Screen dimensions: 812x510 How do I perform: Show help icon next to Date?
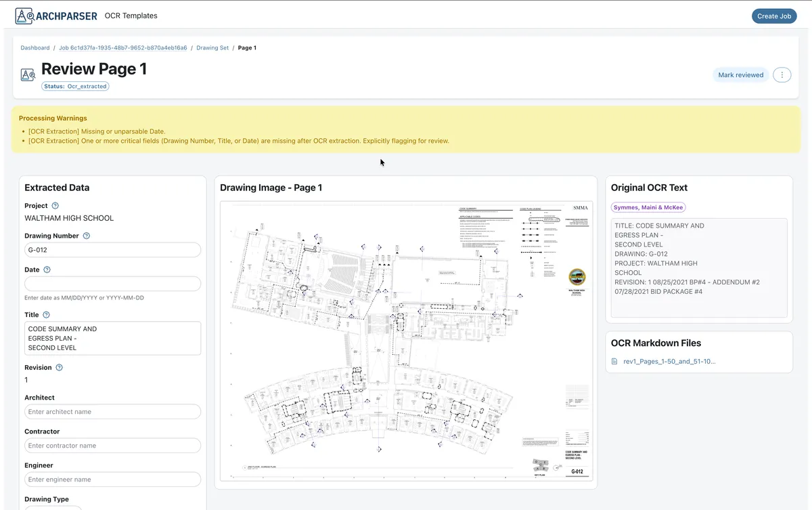(47, 270)
